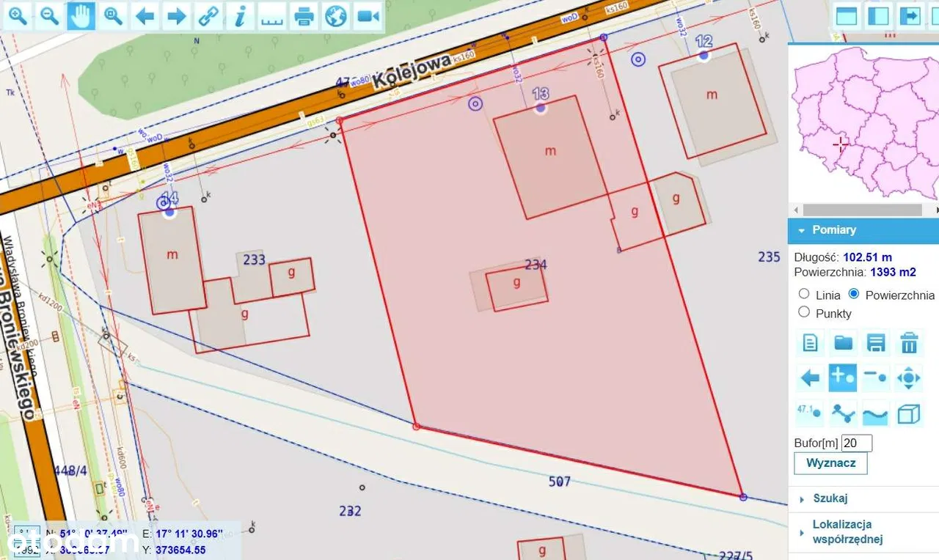This screenshot has width=939, height=560.
Task: Select the Powierzchnia radio option
Action: (x=854, y=294)
